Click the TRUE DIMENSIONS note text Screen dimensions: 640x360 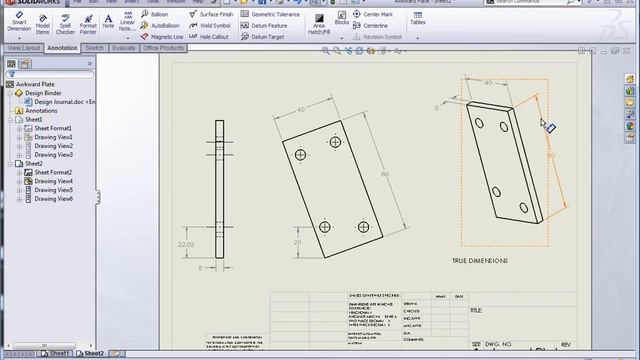(480, 261)
